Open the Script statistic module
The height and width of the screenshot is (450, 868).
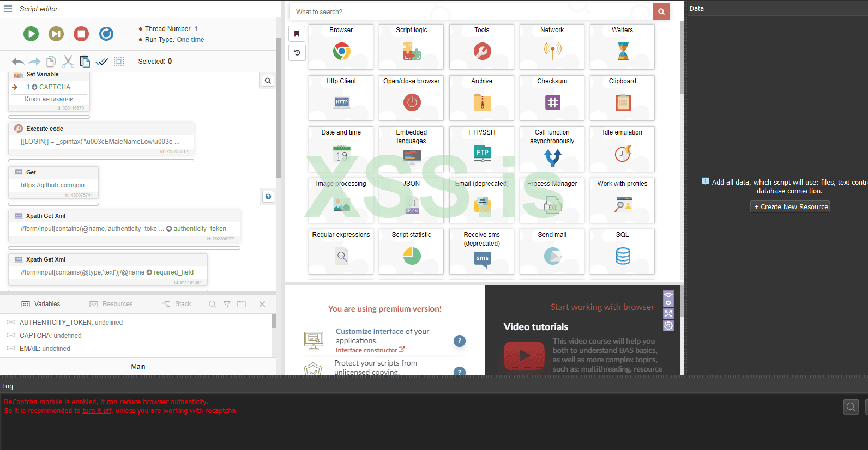pos(412,252)
